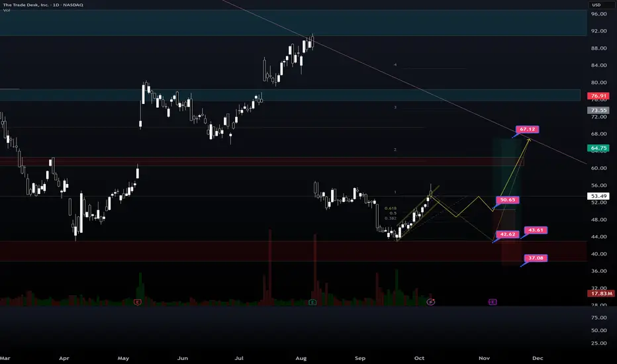The width and height of the screenshot is (617, 364).
Task: Click the 68.00 price scale value
Action: [x=598, y=134]
